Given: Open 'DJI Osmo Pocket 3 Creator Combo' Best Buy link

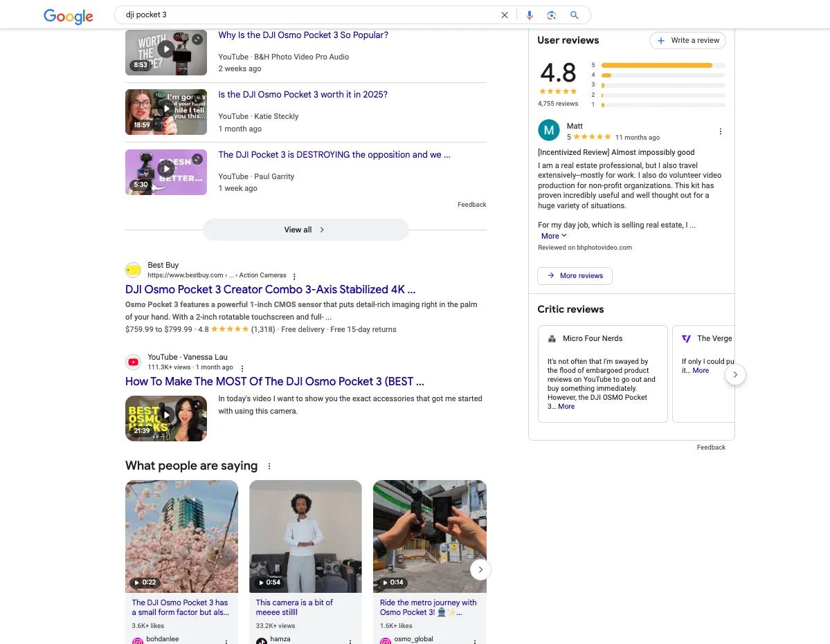Looking at the screenshot, I should pos(270,289).
